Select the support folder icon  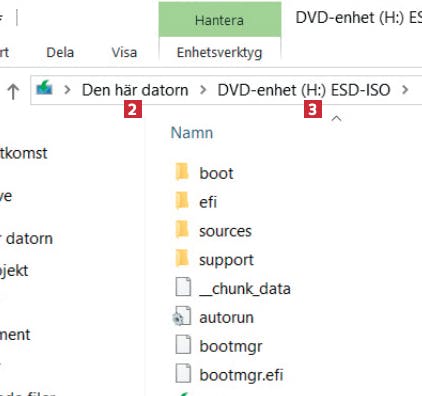point(182,258)
